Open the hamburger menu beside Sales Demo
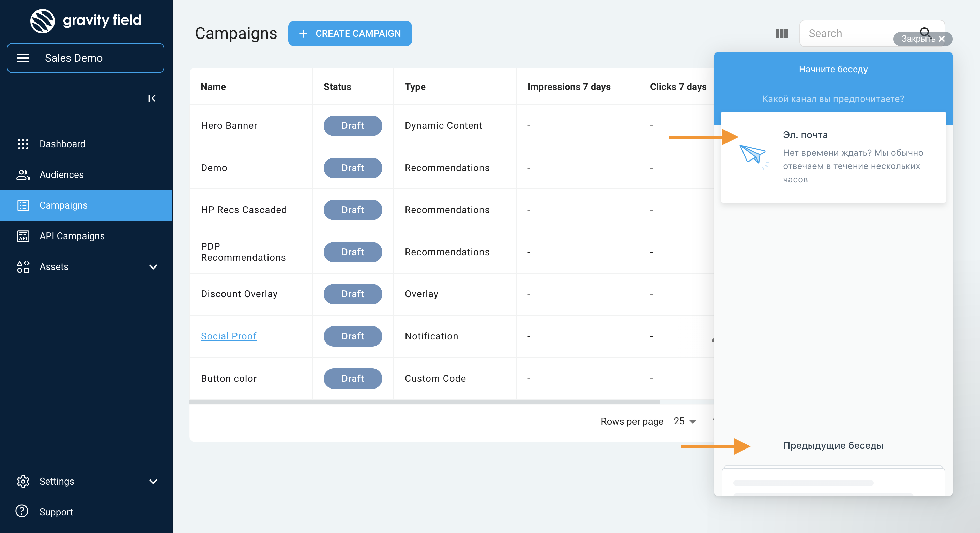The height and width of the screenshot is (533, 980). coord(23,58)
